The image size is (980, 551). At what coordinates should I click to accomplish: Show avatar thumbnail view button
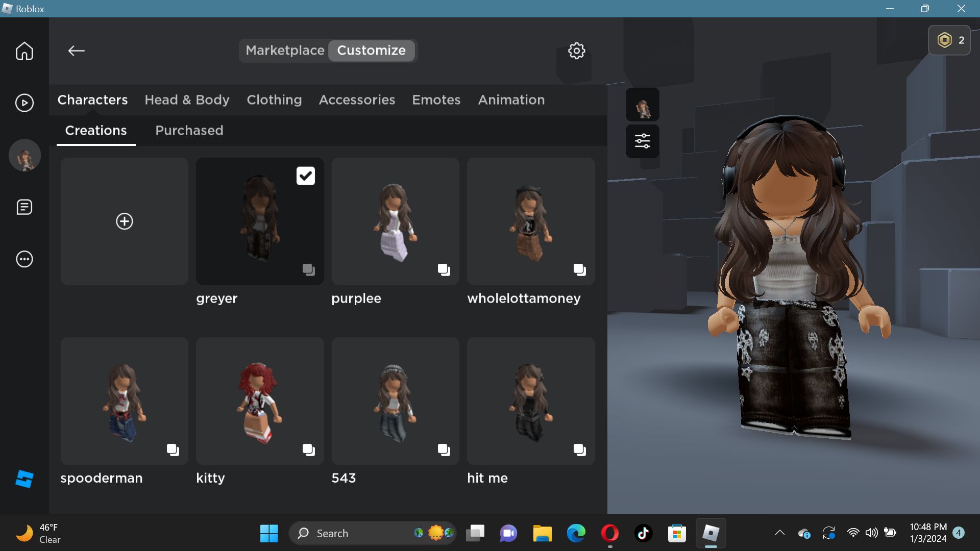642,105
